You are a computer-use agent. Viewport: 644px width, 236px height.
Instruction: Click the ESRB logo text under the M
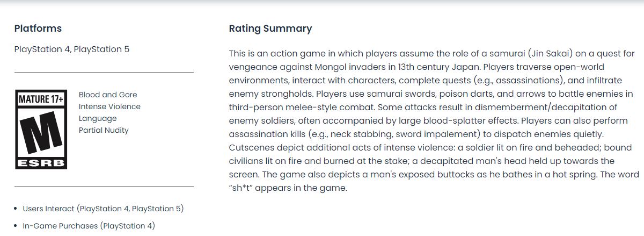41,162
